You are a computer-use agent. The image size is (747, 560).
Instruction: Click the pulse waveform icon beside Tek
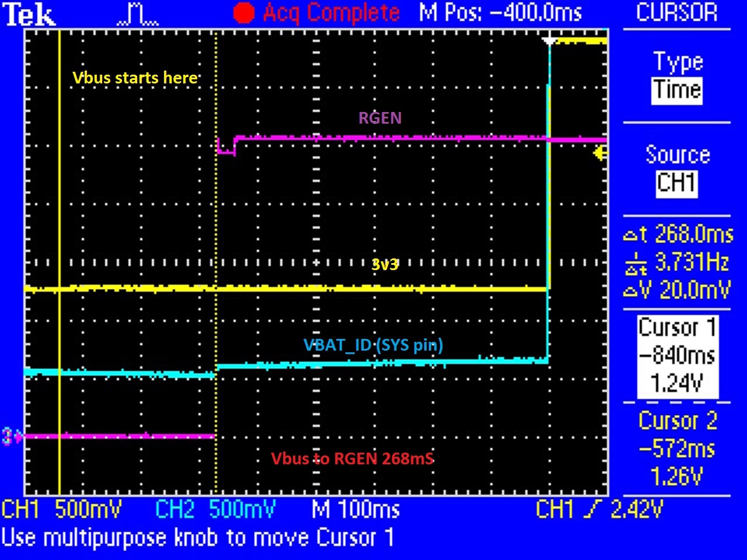[x=138, y=15]
